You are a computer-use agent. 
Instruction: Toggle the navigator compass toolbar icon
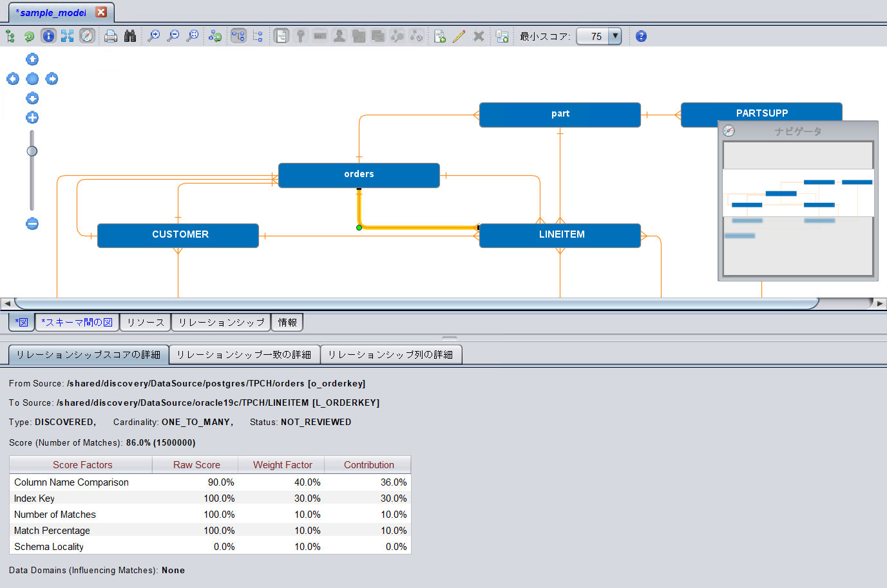point(87,36)
